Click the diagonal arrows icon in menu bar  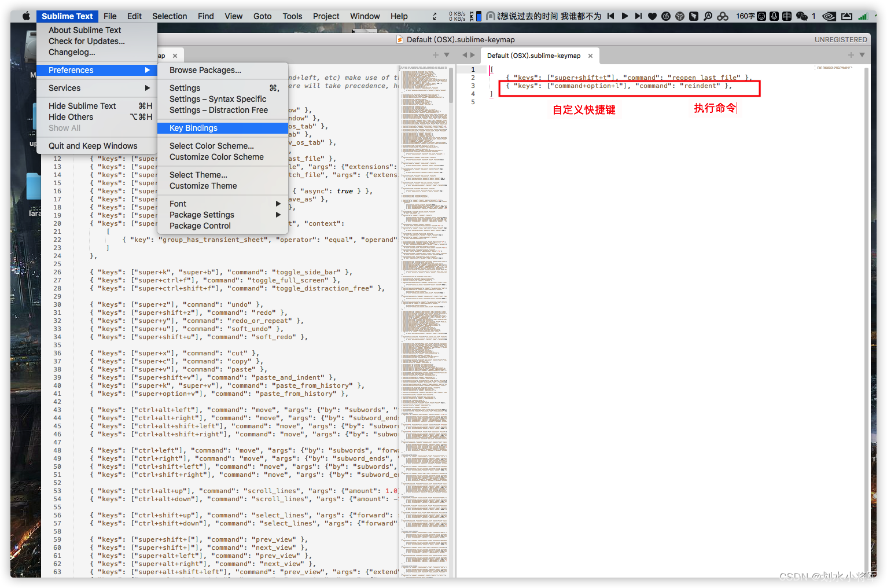click(x=435, y=16)
